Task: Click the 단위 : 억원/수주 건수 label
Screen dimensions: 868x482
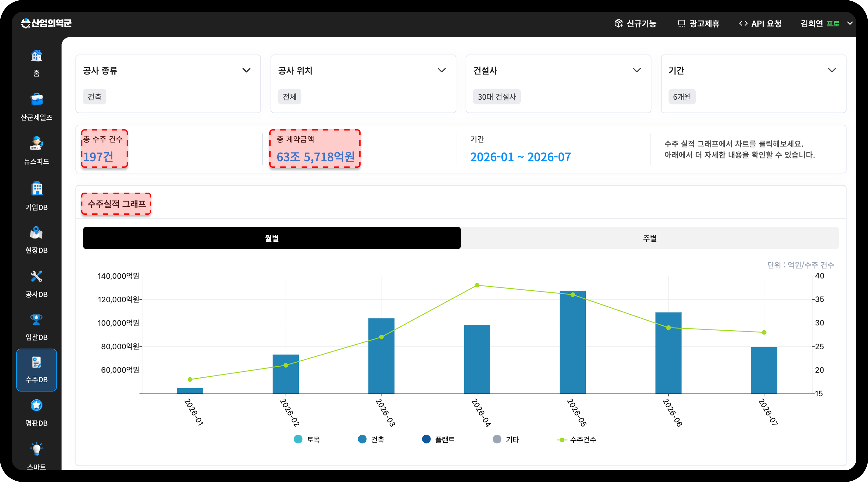Action: (x=801, y=265)
